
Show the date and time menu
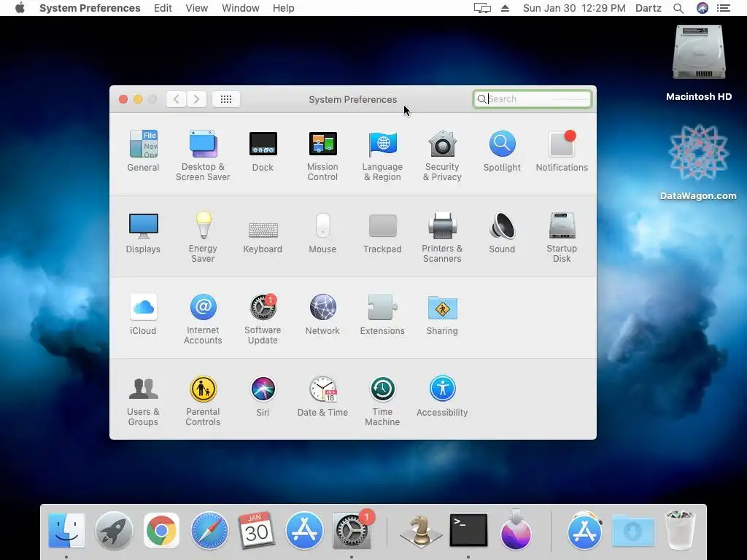click(x=574, y=8)
